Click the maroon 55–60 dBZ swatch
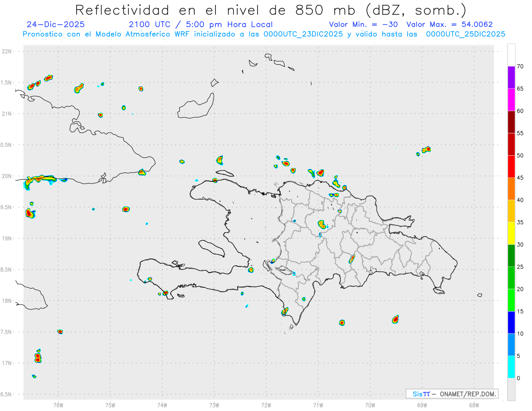The image size is (532, 411). (511, 122)
